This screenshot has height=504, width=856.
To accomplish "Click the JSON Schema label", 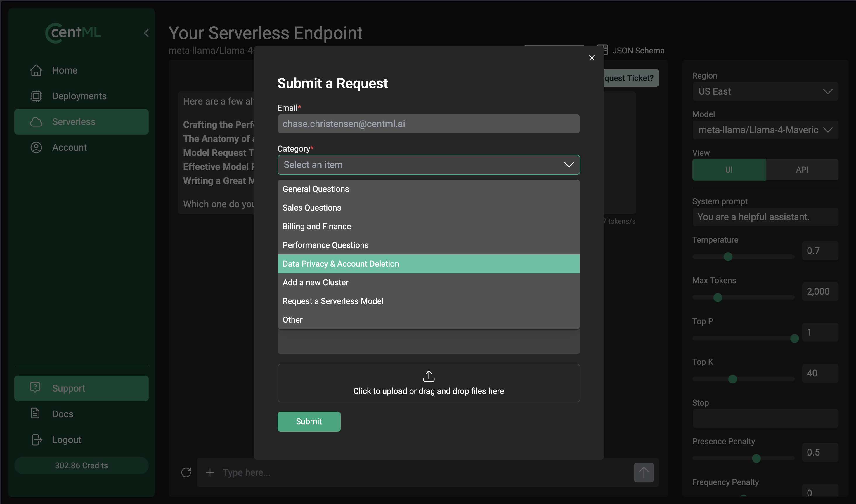I will click(638, 51).
